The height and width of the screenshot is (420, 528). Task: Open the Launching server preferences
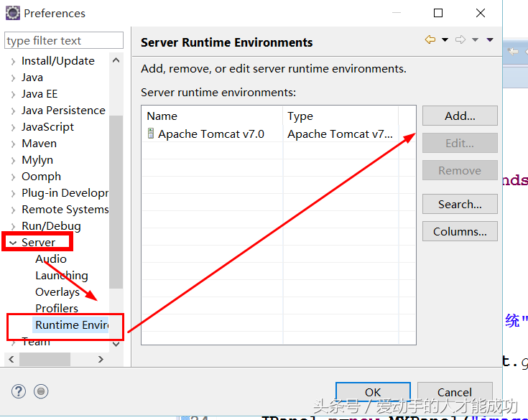click(62, 275)
